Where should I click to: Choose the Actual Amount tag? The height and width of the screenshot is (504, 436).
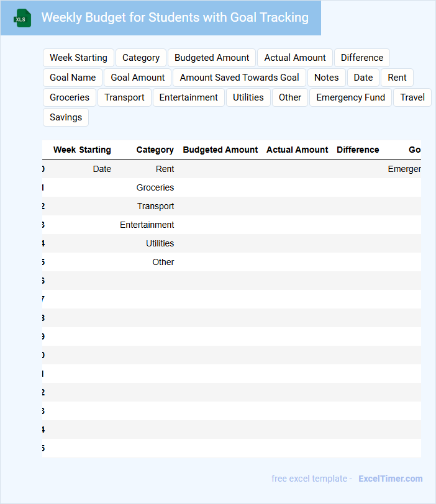[x=295, y=58]
